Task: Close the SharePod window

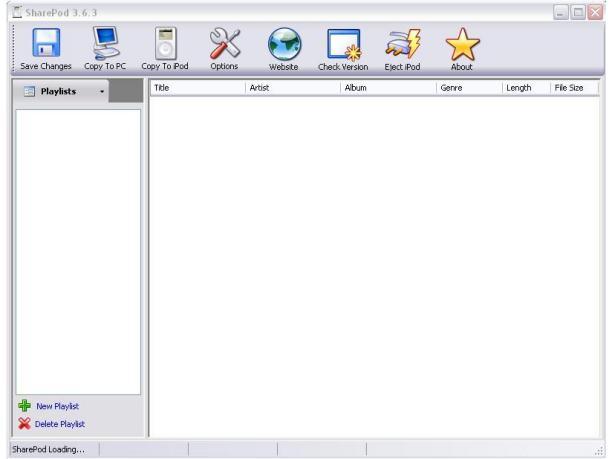Action: [x=596, y=12]
